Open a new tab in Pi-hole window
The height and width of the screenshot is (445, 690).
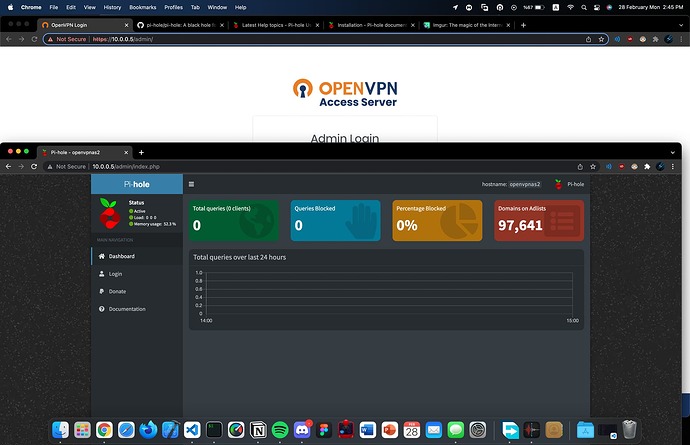141,152
